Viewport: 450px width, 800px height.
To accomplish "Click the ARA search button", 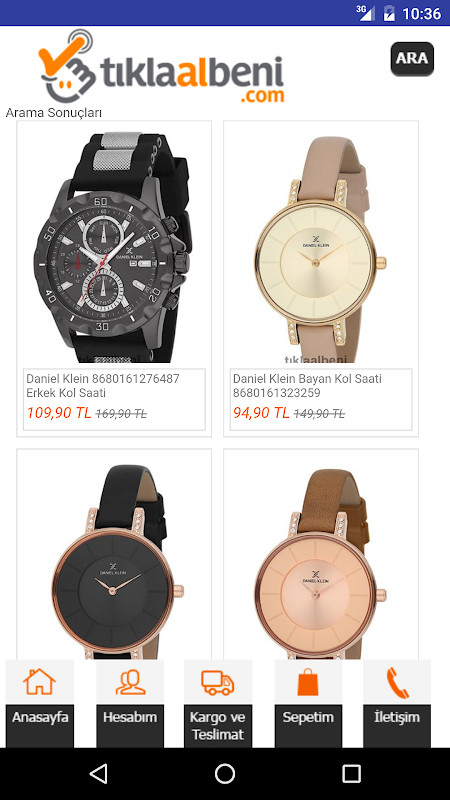I will coord(412,59).
